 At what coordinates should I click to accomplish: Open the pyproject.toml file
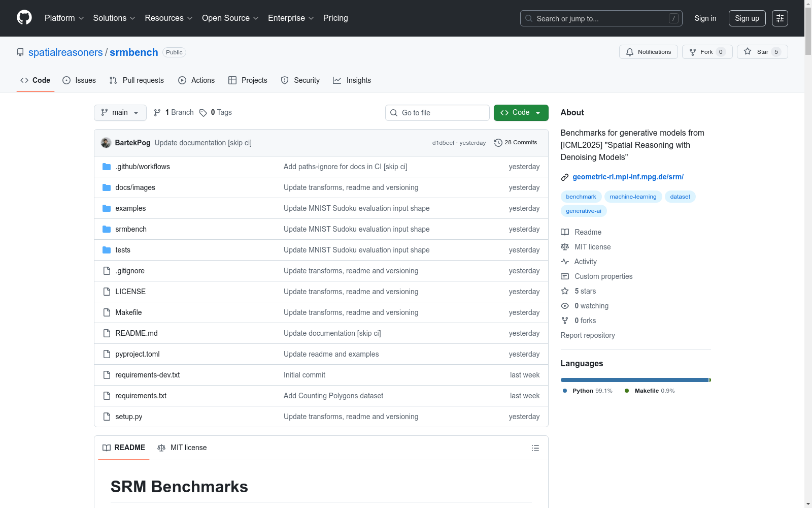point(138,354)
